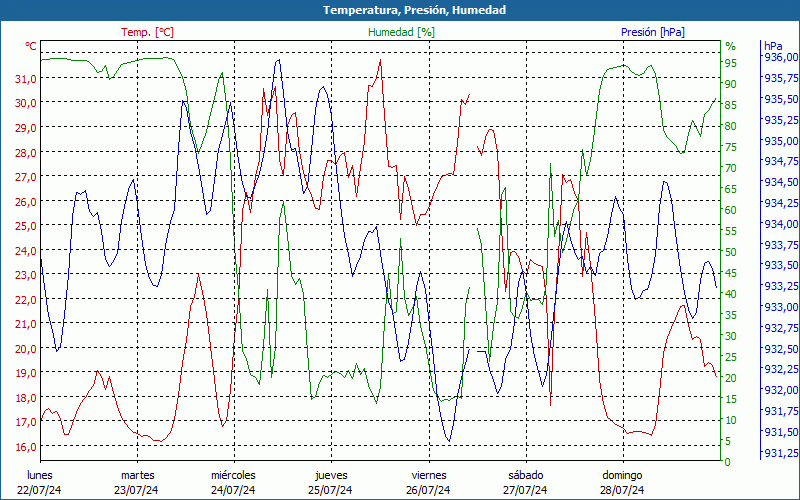
Task: Click the '933,00' pressure axis value
Action: click(780, 307)
